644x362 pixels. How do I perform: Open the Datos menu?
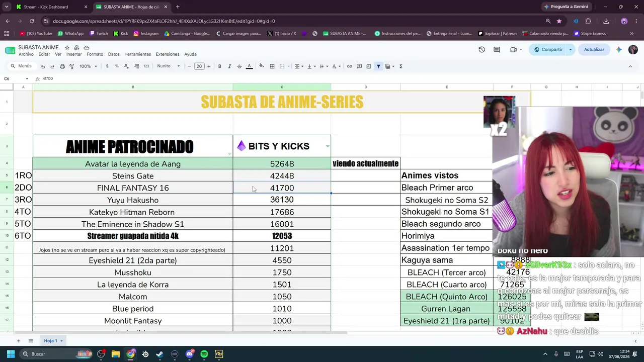pos(114,54)
